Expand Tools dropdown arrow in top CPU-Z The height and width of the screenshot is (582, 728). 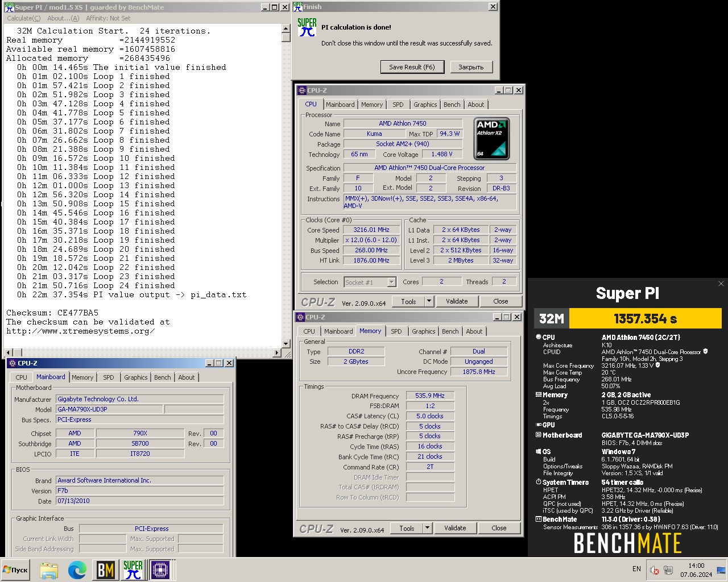click(429, 301)
